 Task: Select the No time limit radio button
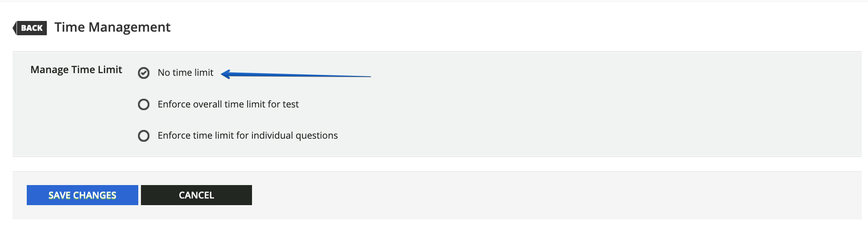[144, 73]
